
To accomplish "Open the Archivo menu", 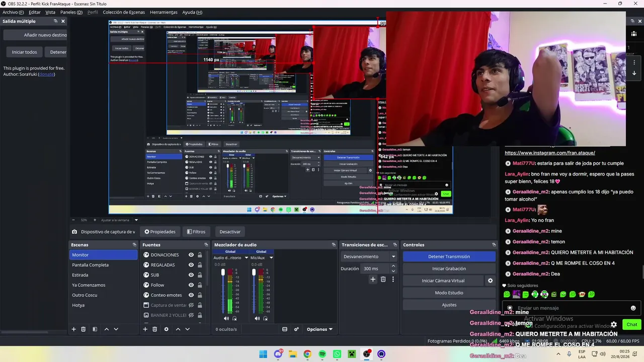I will click(x=13, y=12).
